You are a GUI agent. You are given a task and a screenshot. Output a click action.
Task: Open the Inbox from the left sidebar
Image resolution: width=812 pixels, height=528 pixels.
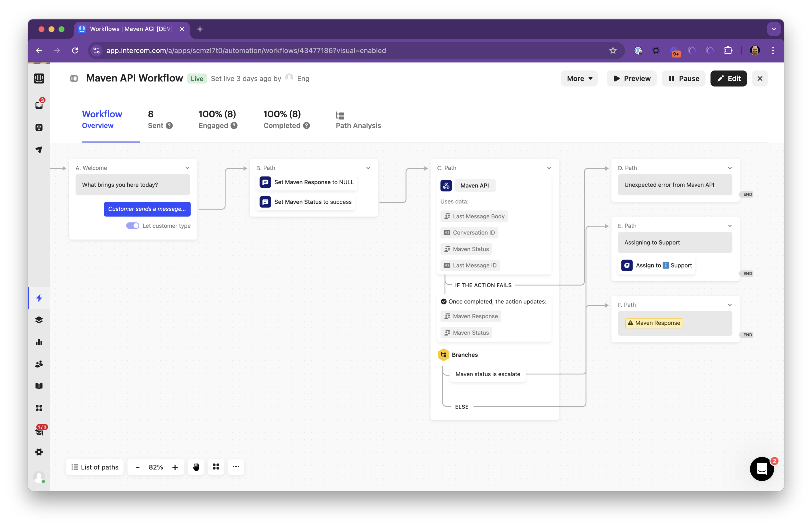[x=39, y=105]
